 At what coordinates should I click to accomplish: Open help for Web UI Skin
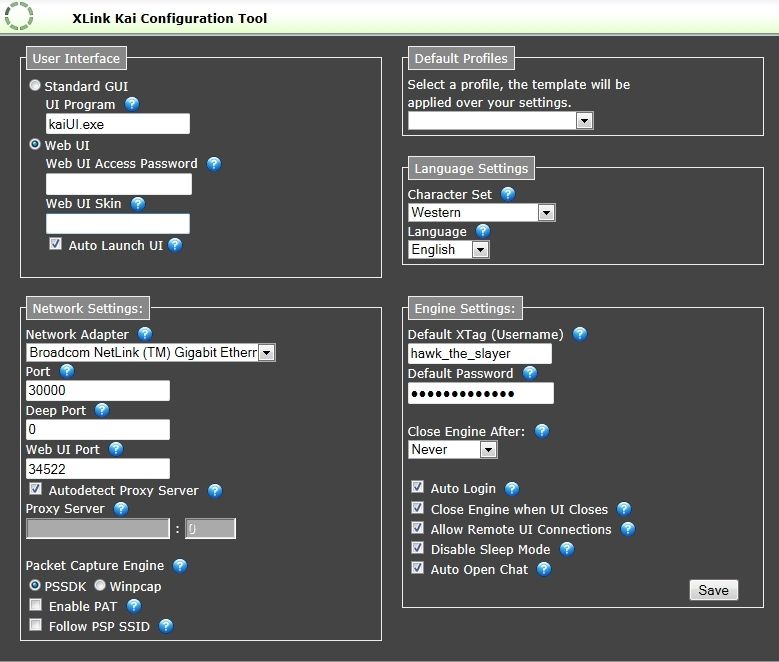coord(138,203)
